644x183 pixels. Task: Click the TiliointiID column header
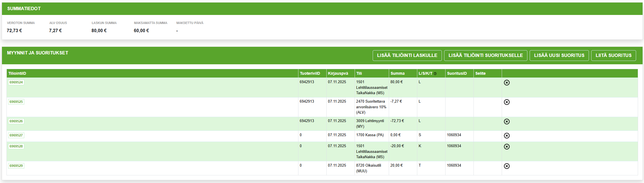coord(17,73)
